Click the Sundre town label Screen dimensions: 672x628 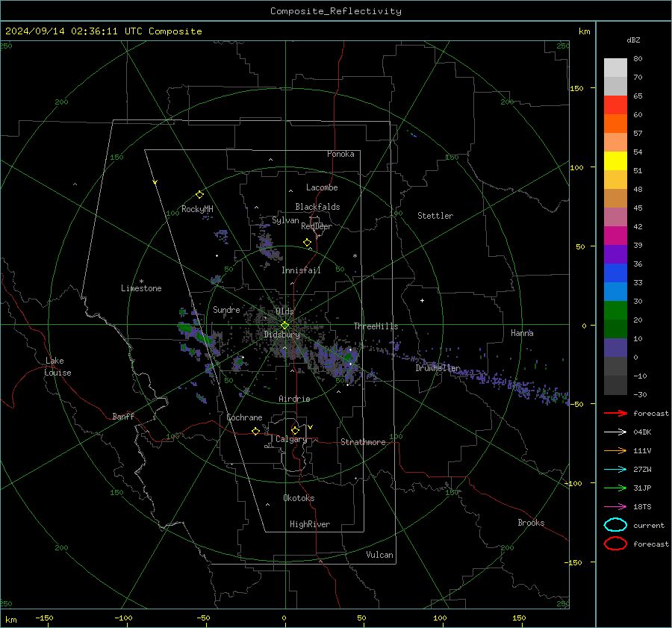[x=226, y=309]
